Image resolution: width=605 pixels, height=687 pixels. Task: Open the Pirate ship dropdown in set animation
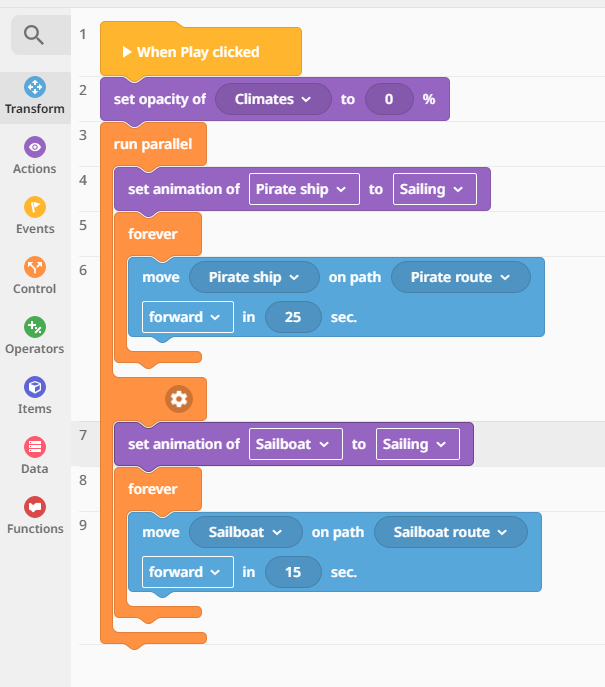click(304, 189)
